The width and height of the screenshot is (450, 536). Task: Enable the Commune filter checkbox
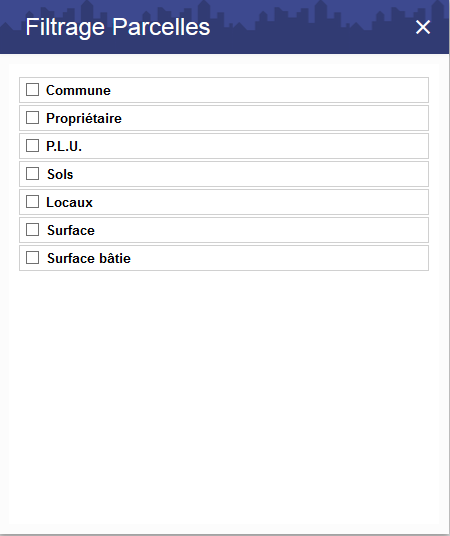[32, 90]
